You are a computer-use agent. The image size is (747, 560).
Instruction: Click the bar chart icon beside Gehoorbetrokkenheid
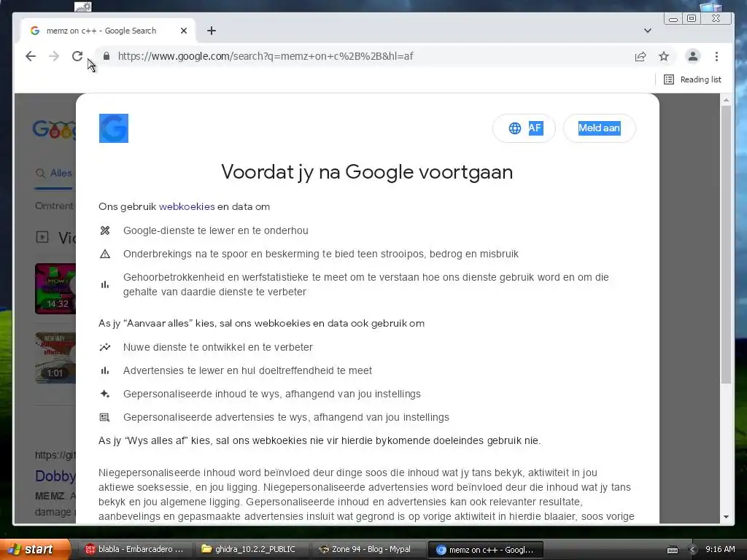(105, 285)
